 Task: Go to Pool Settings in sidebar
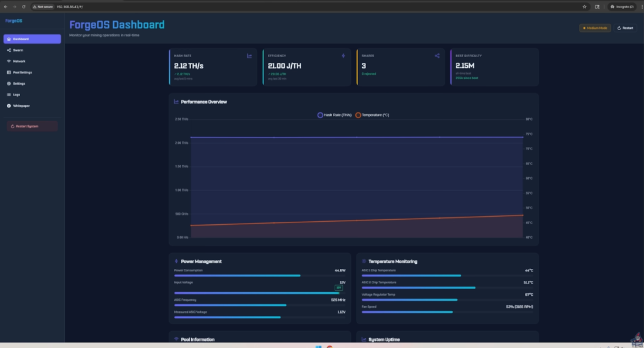[22, 72]
